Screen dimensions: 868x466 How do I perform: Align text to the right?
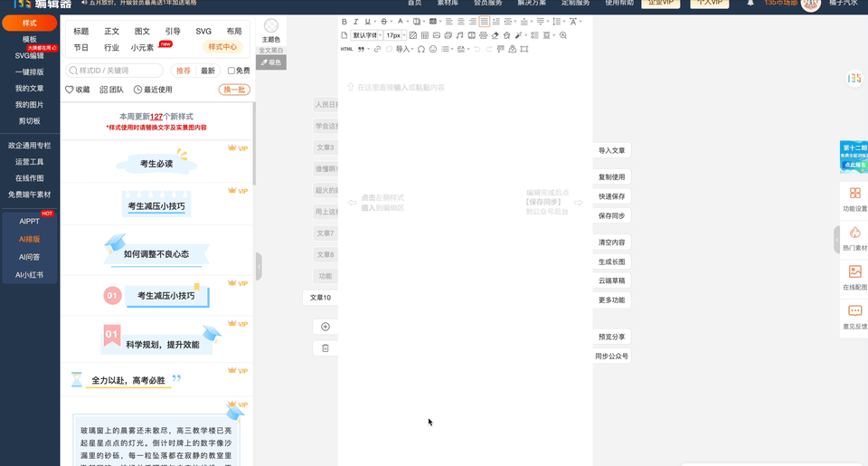[x=473, y=22]
